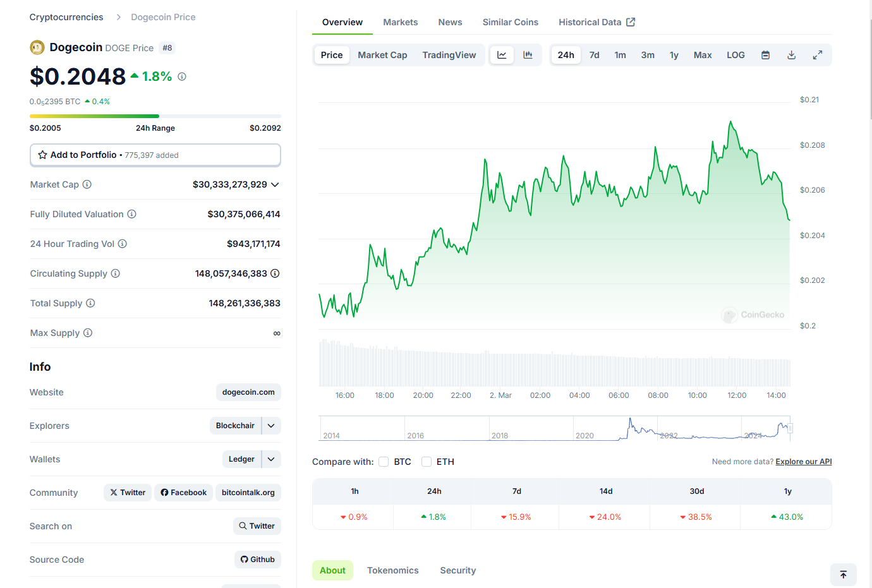Go to Cryptocurrencies breadcrumb

pos(66,17)
